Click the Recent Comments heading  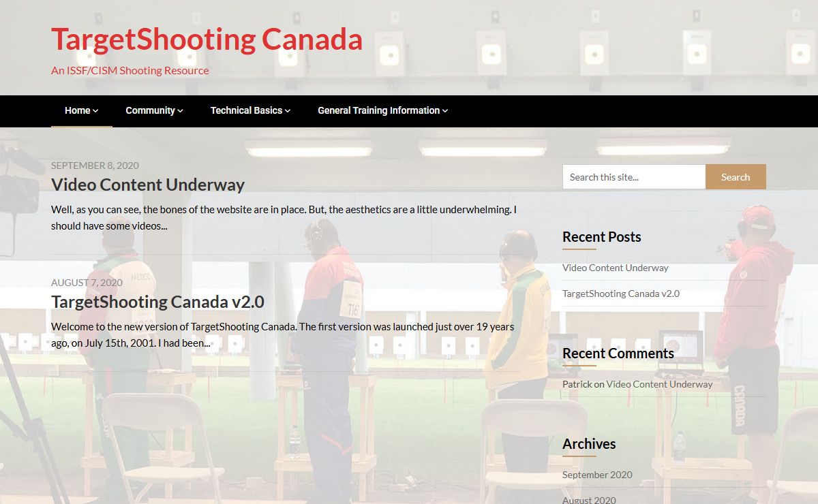[618, 353]
